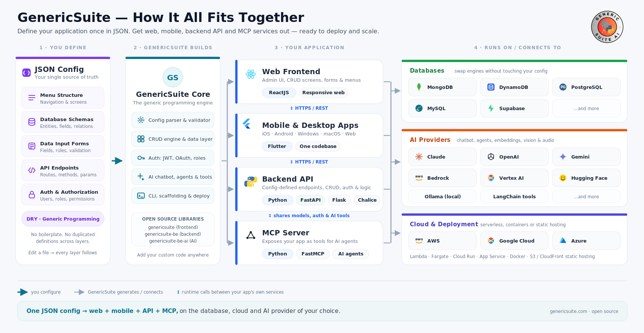Click the Flutter logo on Mobile & Desktop Apps

(x=247, y=124)
